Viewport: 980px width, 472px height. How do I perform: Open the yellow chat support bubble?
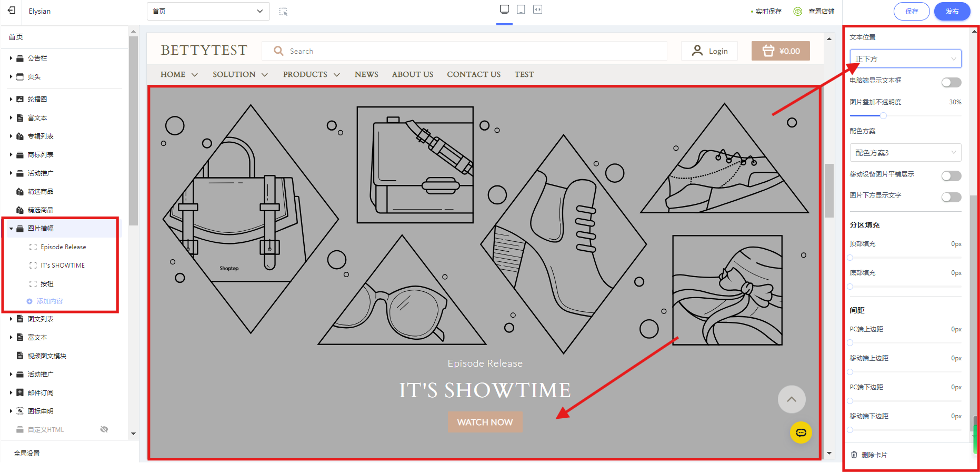point(801,432)
